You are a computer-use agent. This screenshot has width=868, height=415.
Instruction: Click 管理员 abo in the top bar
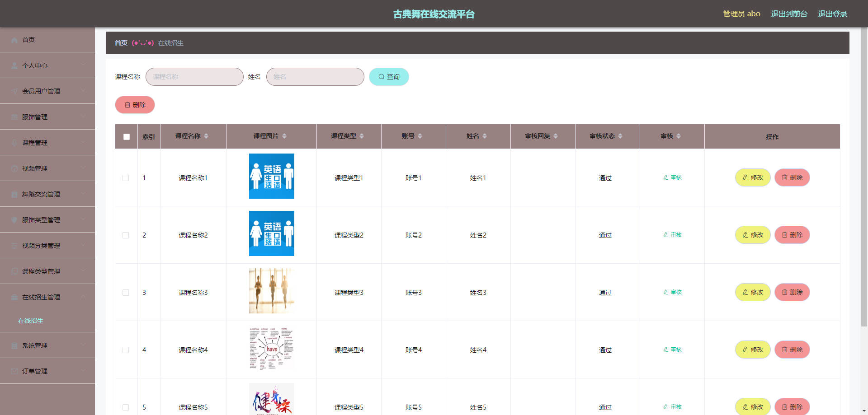(x=741, y=14)
